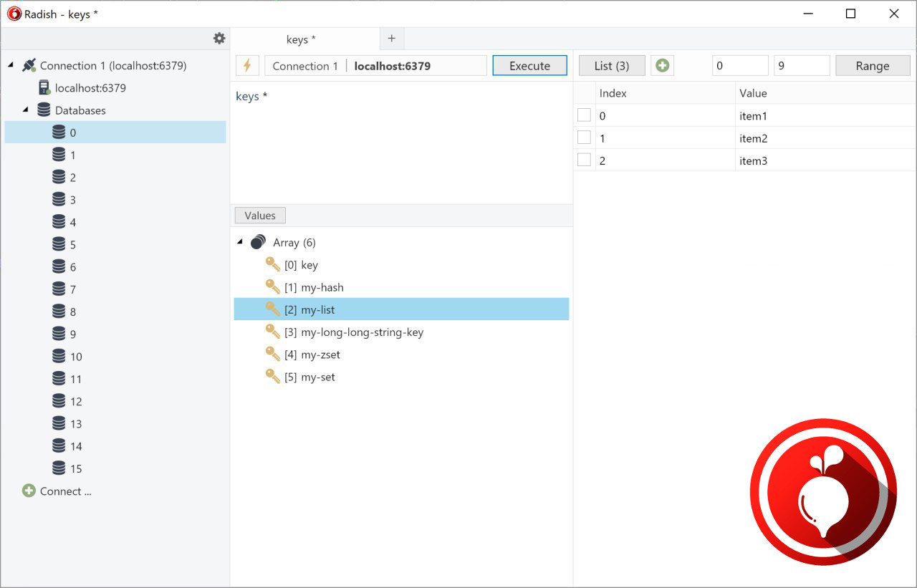Click the green plus Connect icon
Image resolution: width=917 pixels, height=588 pixels.
coord(29,491)
